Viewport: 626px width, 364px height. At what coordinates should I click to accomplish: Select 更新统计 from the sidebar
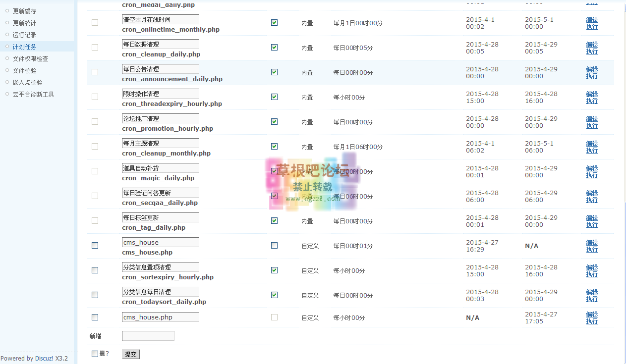24,22
